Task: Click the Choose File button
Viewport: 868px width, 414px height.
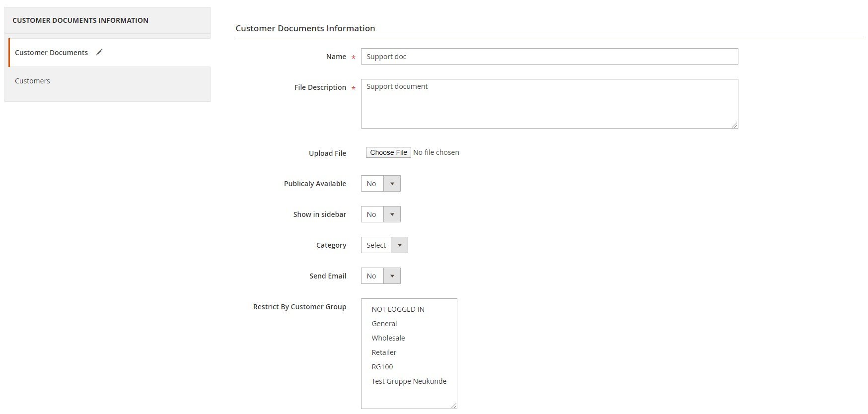Action: [x=388, y=152]
